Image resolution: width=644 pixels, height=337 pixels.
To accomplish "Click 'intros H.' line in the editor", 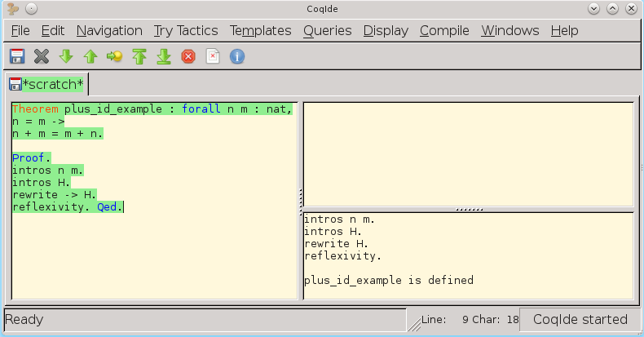I will (41, 183).
